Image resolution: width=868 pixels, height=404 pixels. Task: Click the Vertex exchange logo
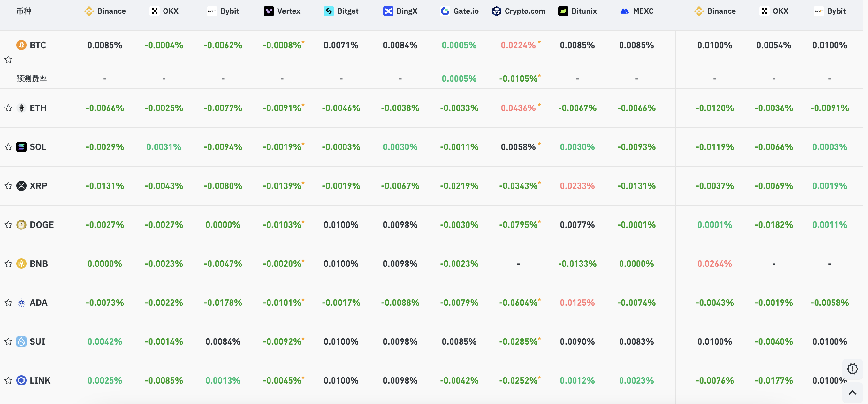tap(269, 11)
